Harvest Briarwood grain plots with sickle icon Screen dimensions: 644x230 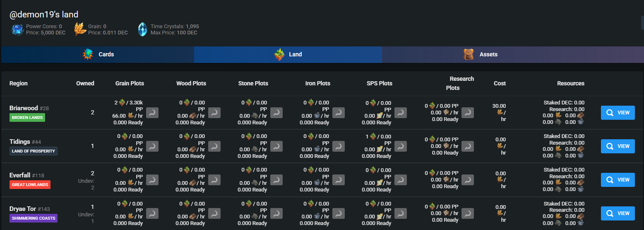coord(152,113)
